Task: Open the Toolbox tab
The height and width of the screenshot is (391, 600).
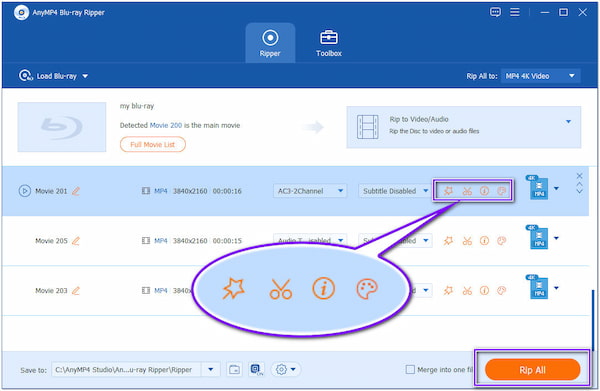Action: pos(329,43)
